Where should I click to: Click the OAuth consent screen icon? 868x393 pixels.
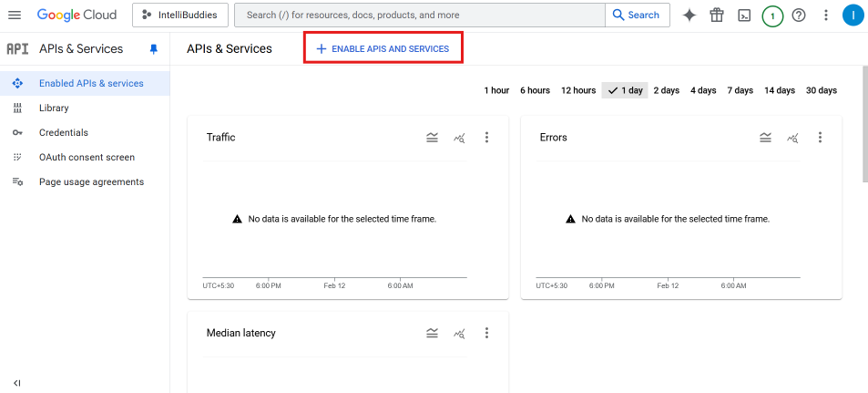coord(17,158)
